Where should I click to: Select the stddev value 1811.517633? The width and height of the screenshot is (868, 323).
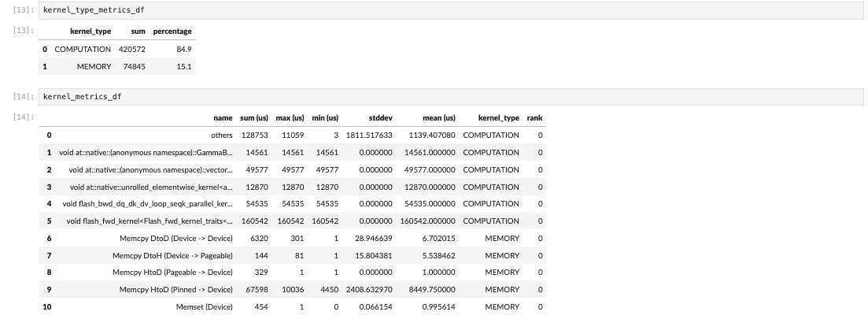click(x=369, y=136)
